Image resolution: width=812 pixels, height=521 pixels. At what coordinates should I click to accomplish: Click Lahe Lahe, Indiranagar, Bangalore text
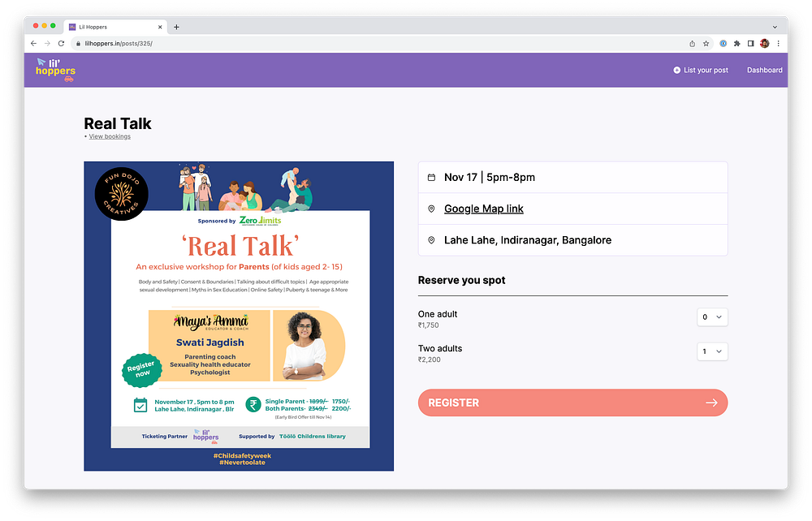[528, 240]
